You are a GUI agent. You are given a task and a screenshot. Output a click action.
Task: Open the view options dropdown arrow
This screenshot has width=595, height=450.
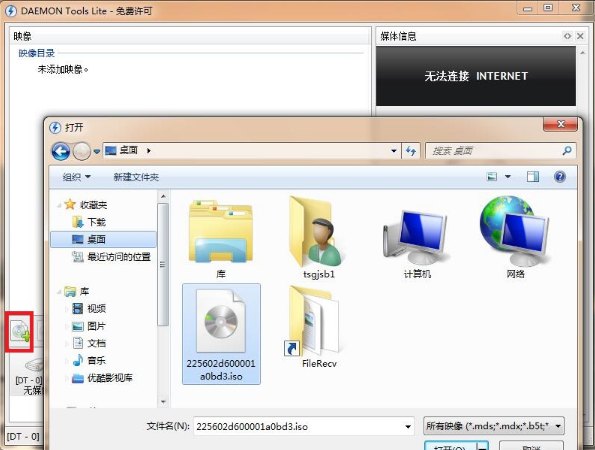(508, 177)
